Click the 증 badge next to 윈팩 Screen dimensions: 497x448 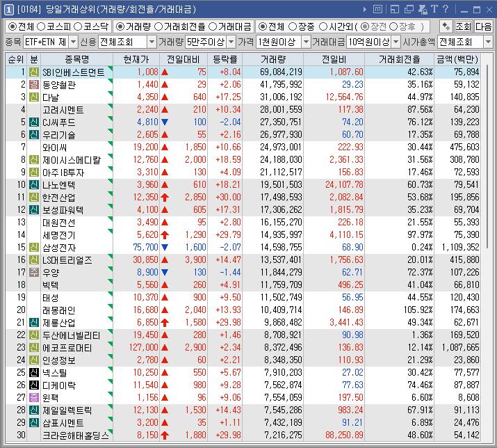pyautogui.click(x=34, y=397)
